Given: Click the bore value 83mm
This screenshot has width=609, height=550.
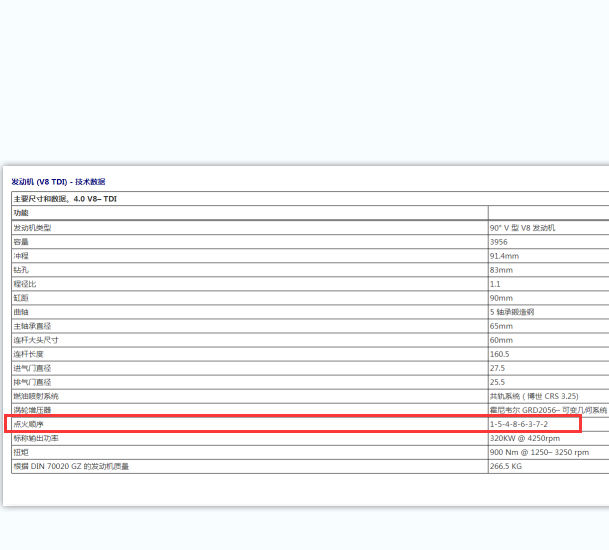Looking at the screenshot, I should pyautogui.click(x=501, y=270).
